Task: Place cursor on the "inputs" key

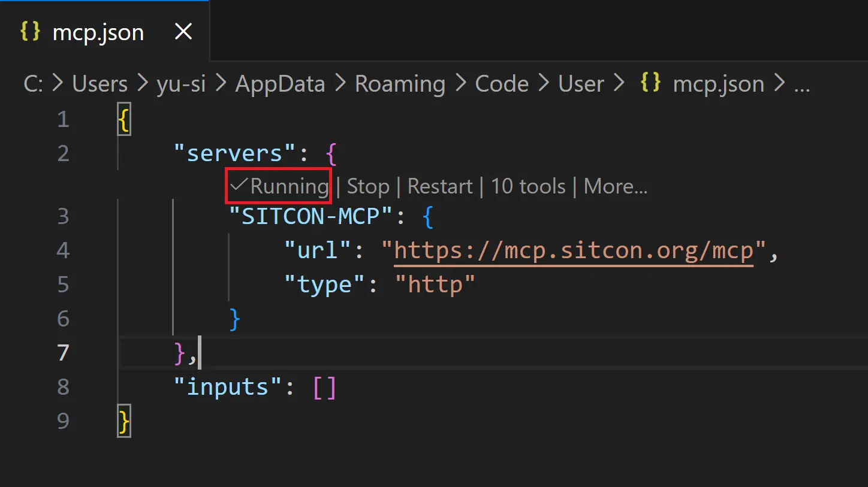Action: point(228,387)
